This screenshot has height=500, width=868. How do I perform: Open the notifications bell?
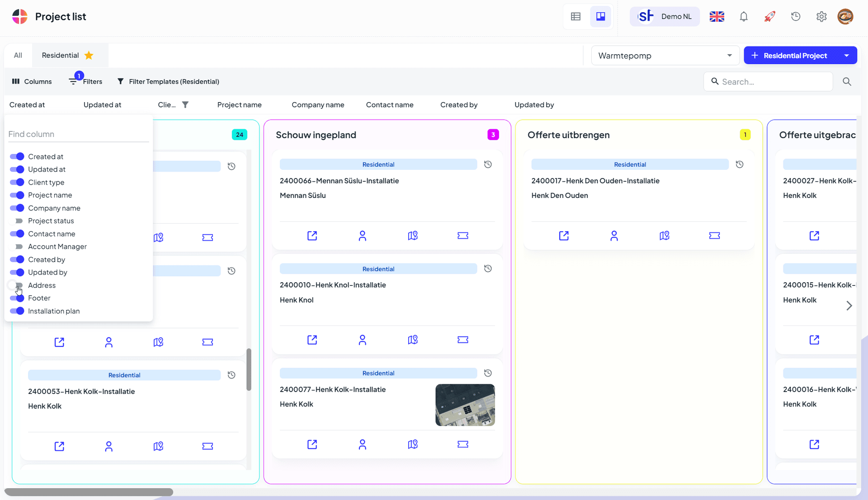[x=744, y=17]
